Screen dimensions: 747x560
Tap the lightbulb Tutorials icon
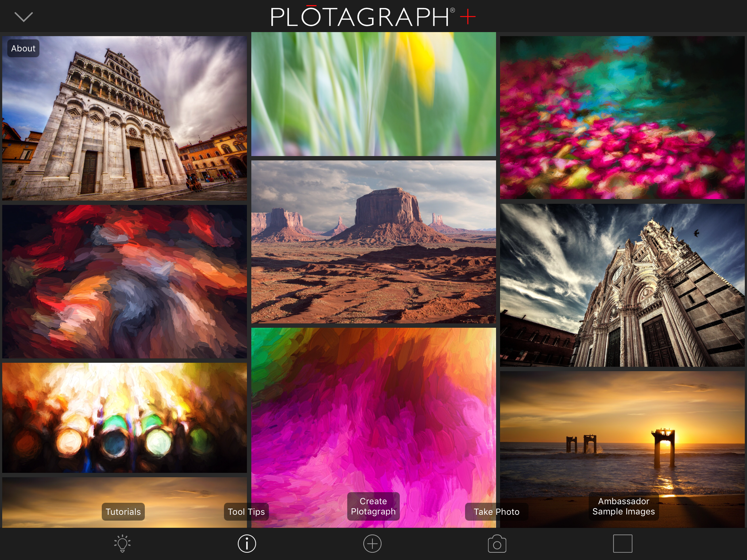tap(123, 544)
